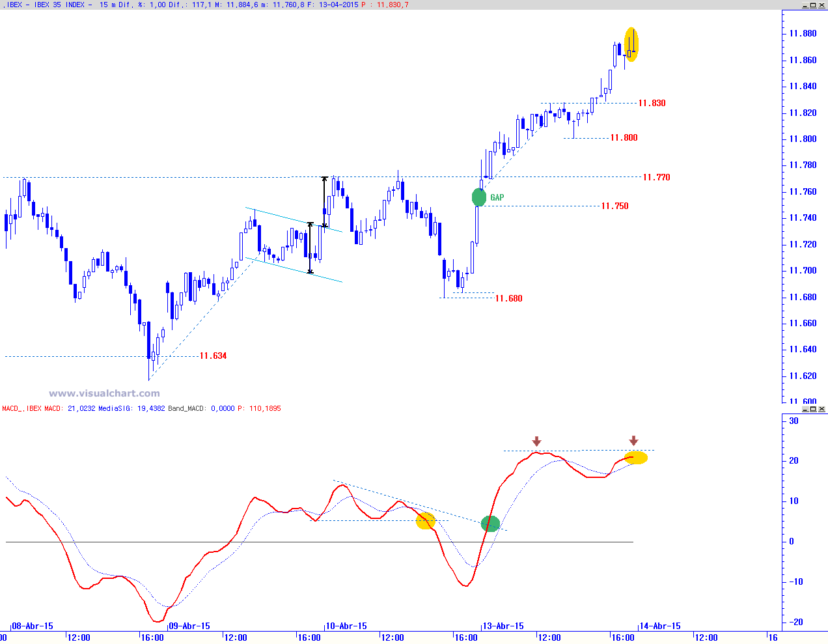Viewport: 828px width, 644px height.
Task: Click the '20' value on MACD scale
Action: [793, 460]
